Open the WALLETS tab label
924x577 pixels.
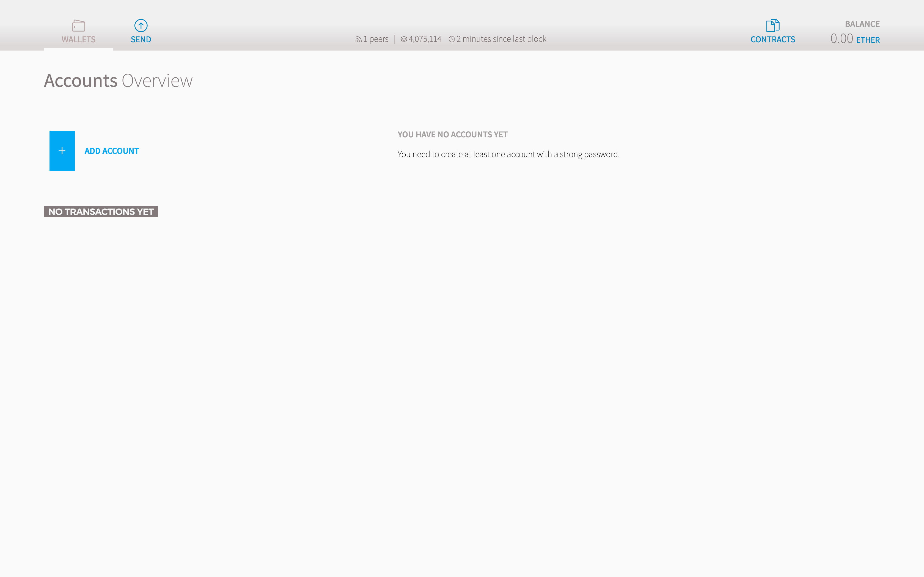78,40
